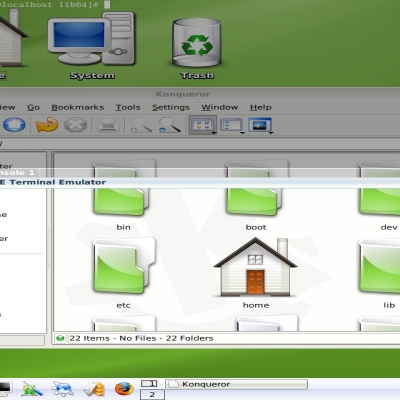Click the '22 Items - No Files - 22 Folders' text
Viewport: 400px width, 400px height.
(x=141, y=338)
